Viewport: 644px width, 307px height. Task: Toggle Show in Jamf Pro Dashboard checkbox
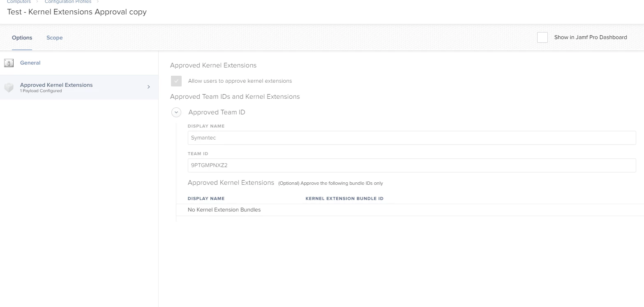click(542, 37)
